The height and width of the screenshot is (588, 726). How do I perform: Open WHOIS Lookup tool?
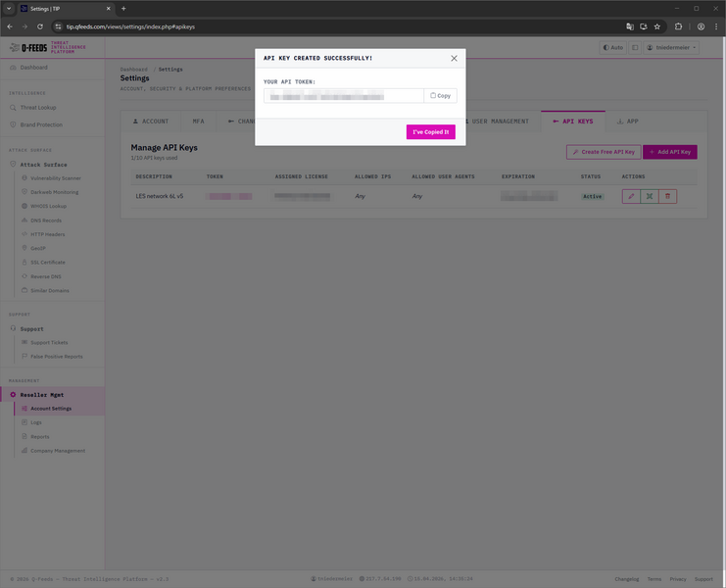[48, 206]
